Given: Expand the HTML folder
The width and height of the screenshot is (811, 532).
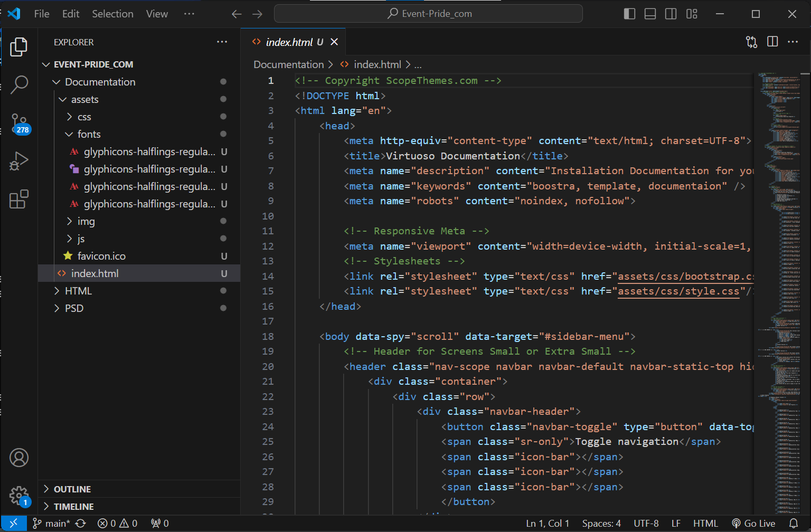Looking at the screenshot, I should click(78, 291).
